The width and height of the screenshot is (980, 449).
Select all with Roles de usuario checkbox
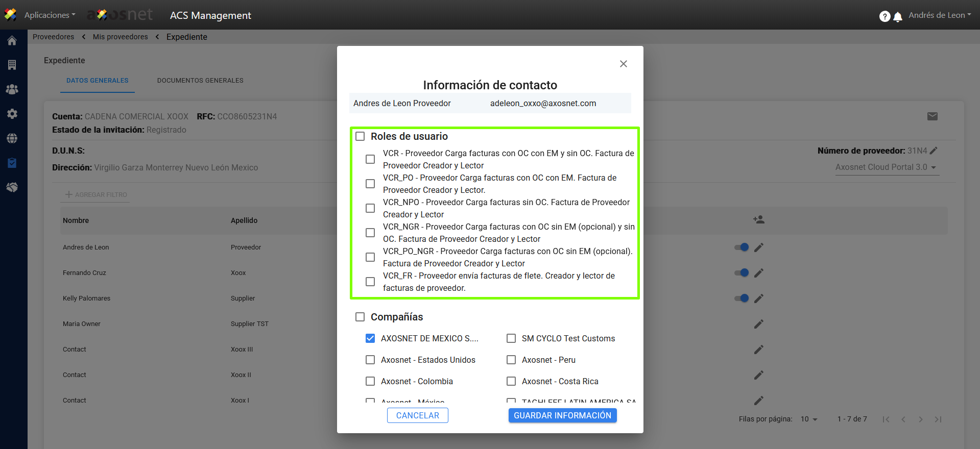tap(360, 136)
